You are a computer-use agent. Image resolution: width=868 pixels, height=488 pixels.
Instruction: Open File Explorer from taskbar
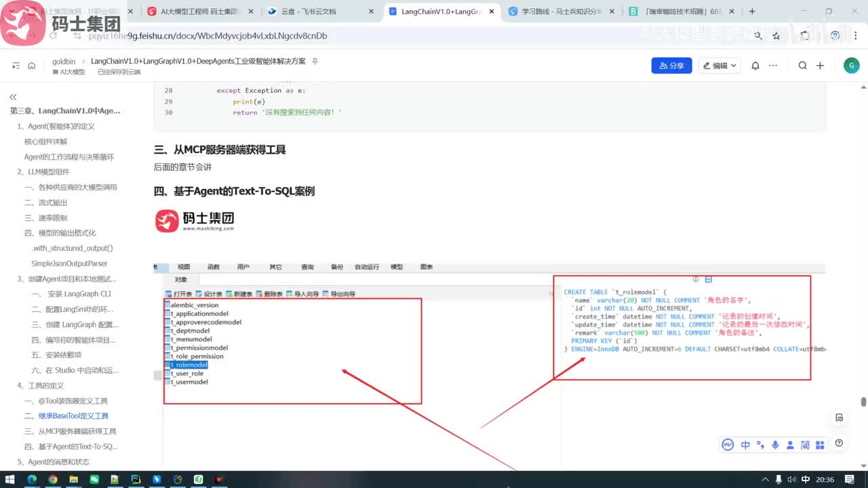pyautogui.click(x=74, y=479)
